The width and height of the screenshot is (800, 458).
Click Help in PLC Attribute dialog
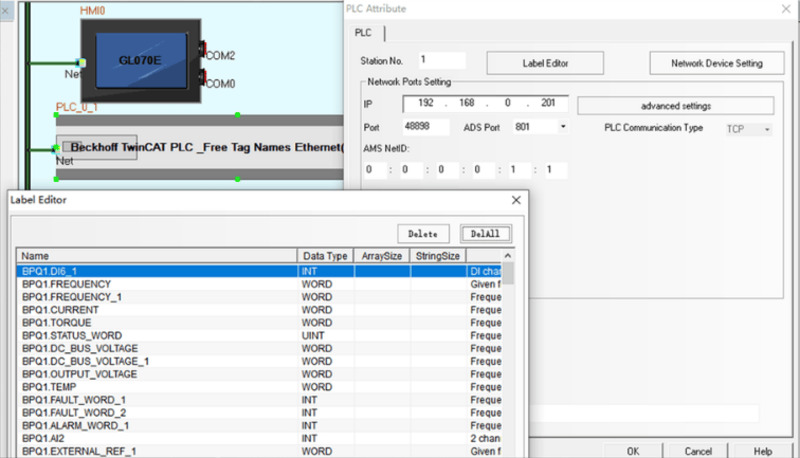(x=763, y=451)
